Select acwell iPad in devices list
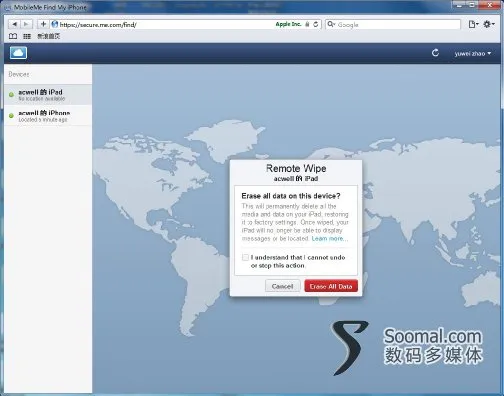This screenshot has width=504, height=396. coord(48,95)
